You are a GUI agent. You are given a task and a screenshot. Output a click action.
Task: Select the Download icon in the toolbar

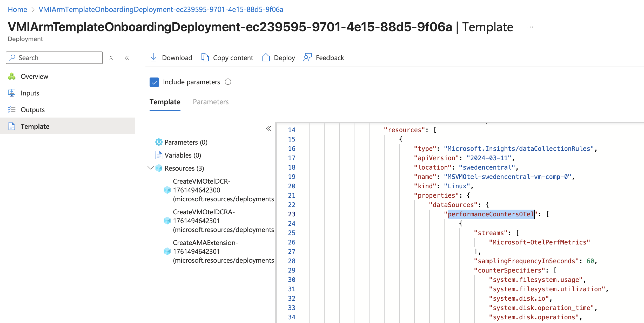click(154, 57)
